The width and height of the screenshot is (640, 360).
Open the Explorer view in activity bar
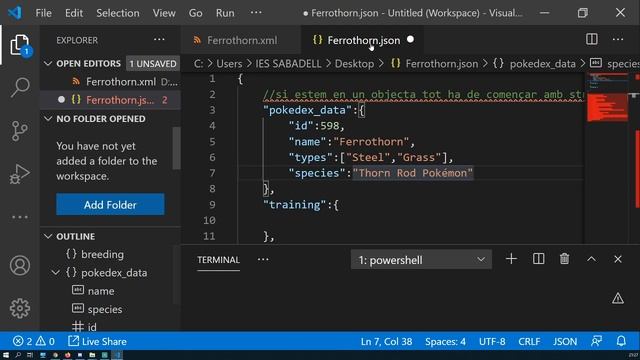[x=20, y=45]
